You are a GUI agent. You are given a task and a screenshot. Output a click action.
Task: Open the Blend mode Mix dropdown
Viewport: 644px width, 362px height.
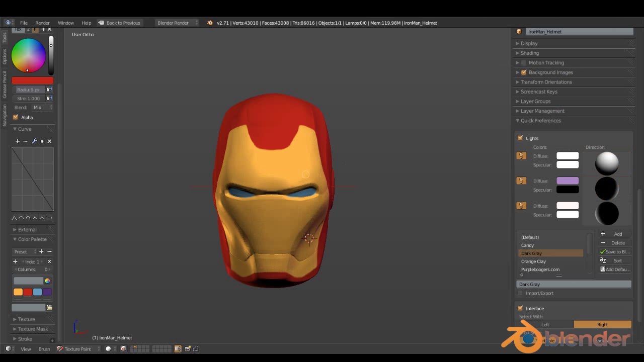[42, 107]
